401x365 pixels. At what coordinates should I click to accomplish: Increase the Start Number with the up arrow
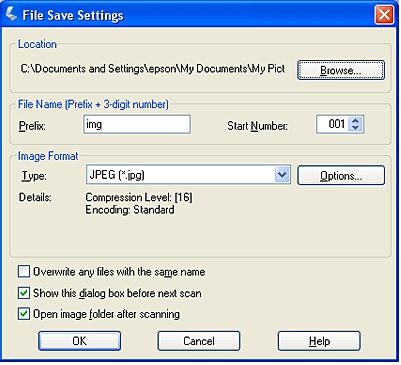point(355,121)
